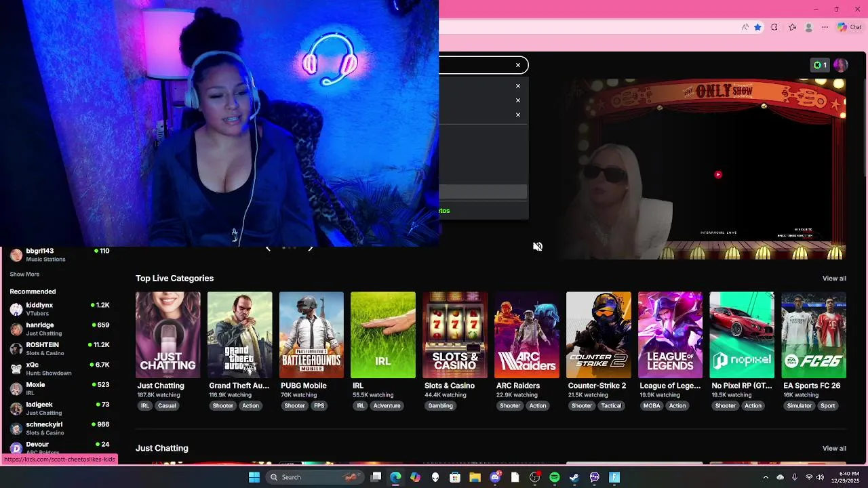Open the IRL category thumbnail
Screen dimensions: 868x488
383,335
